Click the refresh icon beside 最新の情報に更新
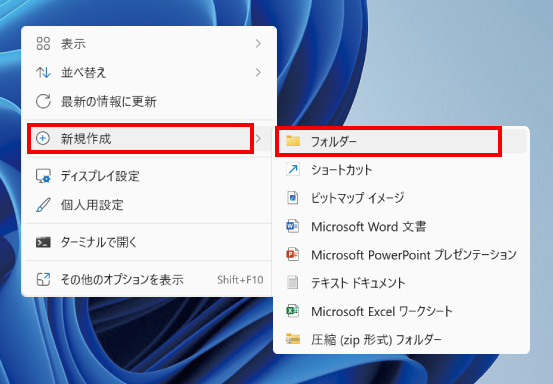This screenshot has width=553, height=384. (x=43, y=102)
